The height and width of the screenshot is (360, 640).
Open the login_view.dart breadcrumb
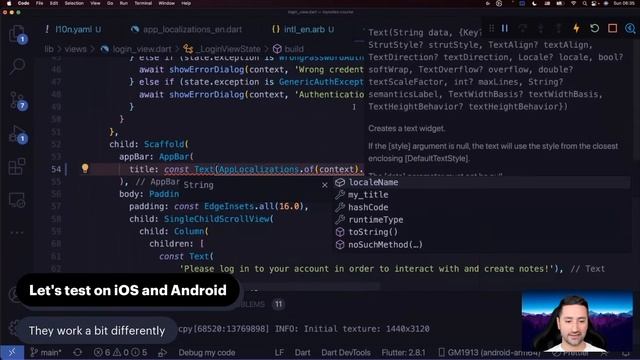point(136,49)
